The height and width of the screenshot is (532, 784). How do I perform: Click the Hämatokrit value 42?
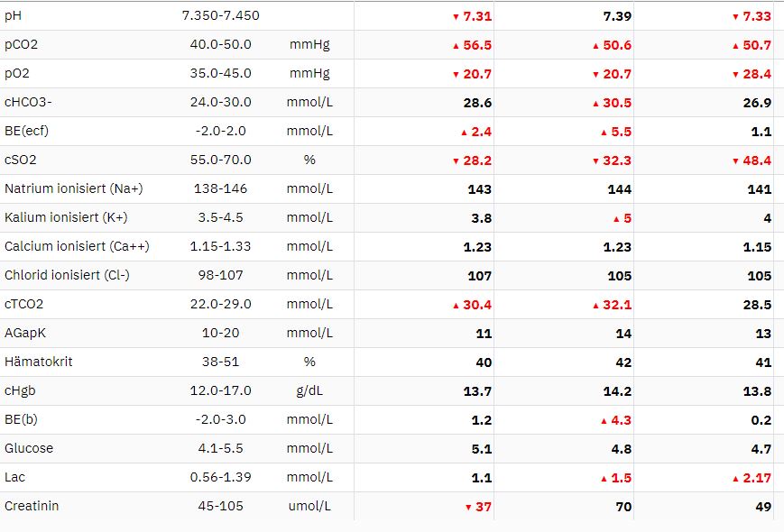(623, 362)
